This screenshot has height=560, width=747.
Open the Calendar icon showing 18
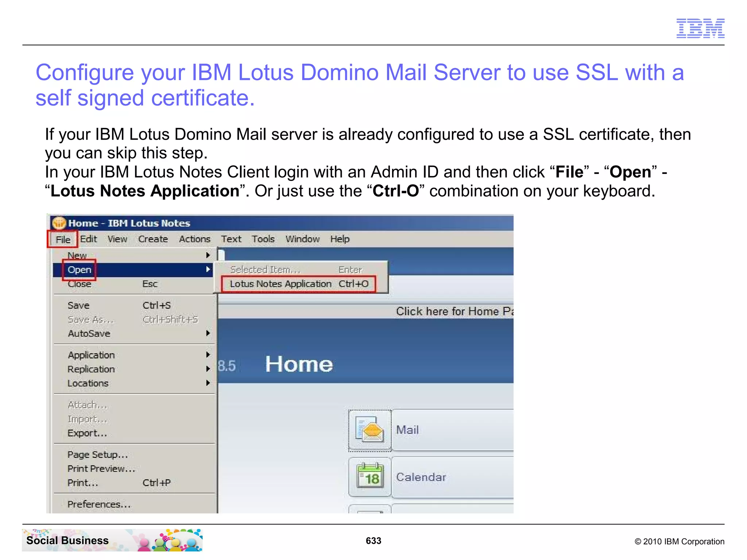tap(370, 477)
